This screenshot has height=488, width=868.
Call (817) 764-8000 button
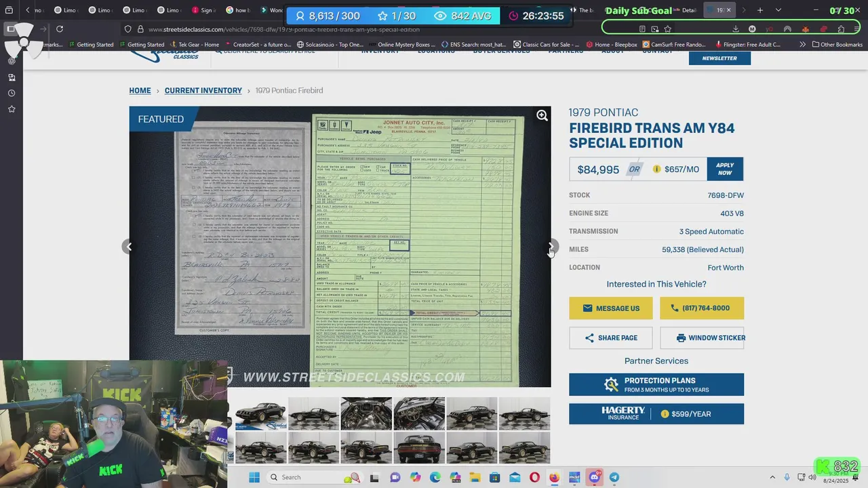(x=702, y=308)
